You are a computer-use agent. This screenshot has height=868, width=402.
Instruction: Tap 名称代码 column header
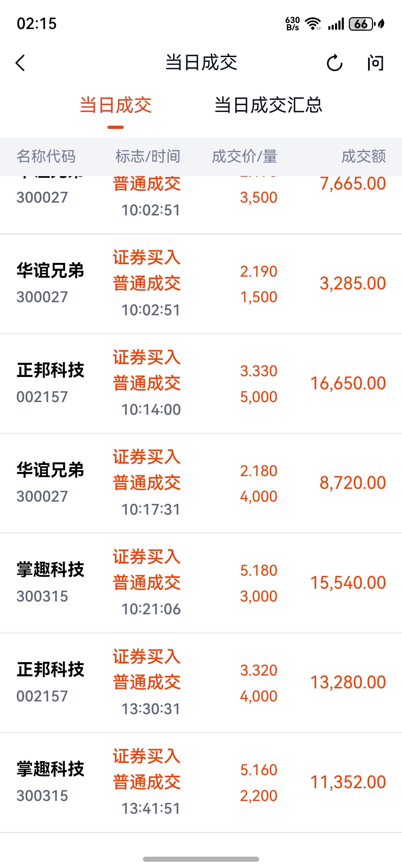[x=46, y=156]
